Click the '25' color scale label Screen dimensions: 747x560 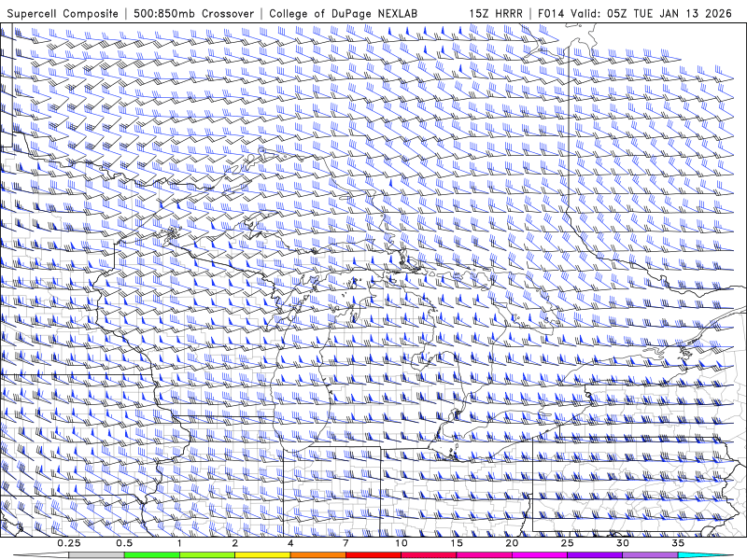pos(568,543)
